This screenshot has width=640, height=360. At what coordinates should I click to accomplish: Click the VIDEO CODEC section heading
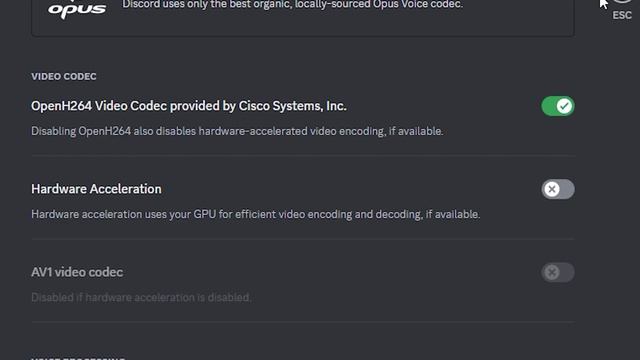tap(64, 77)
